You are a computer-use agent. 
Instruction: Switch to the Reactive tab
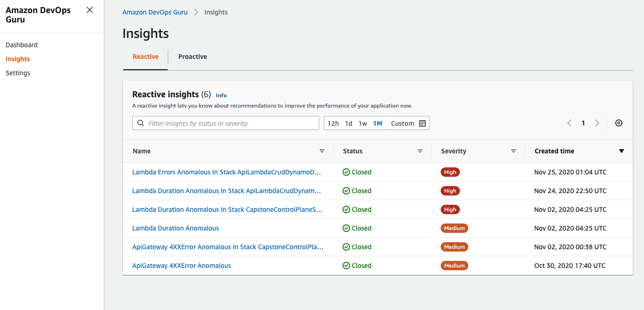146,57
